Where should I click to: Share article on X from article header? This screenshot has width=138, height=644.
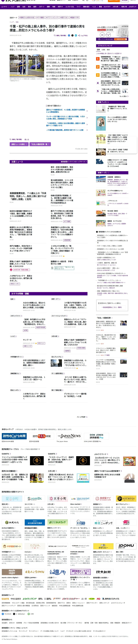(x=72, y=36)
